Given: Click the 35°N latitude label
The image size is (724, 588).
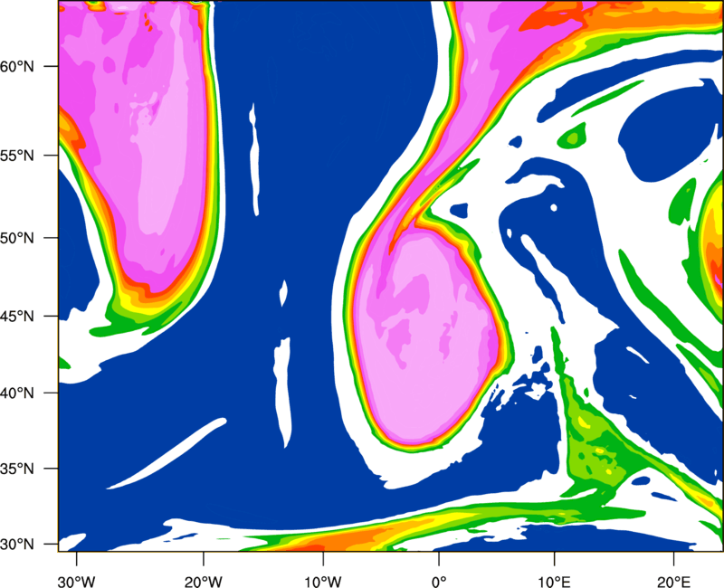Looking at the screenshot, I should tap(17, 469).
